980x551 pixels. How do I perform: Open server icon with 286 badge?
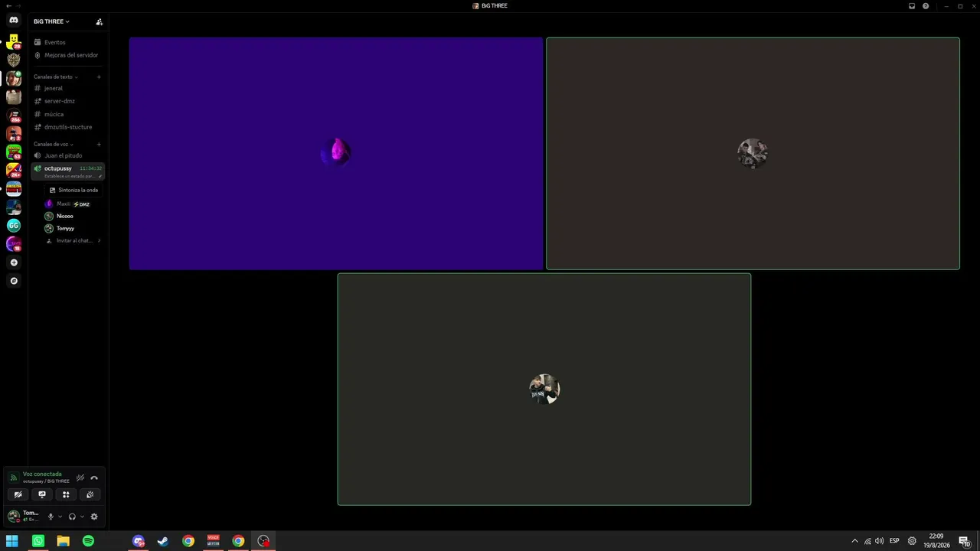pos(14,116)
